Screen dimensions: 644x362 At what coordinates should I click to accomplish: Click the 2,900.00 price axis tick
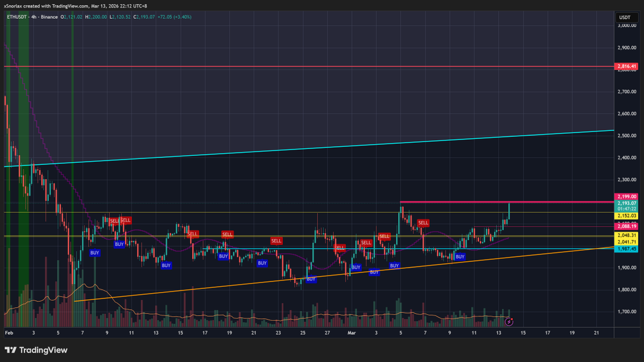(x=626, y=48)
